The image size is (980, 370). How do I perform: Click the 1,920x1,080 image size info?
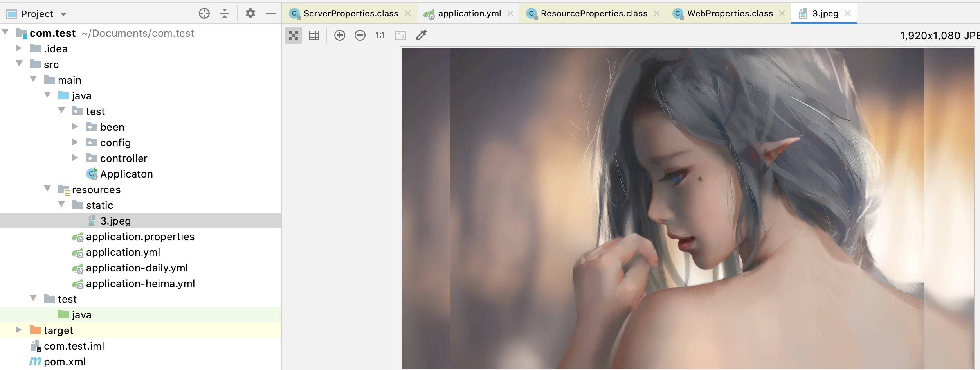click(940, 36)
